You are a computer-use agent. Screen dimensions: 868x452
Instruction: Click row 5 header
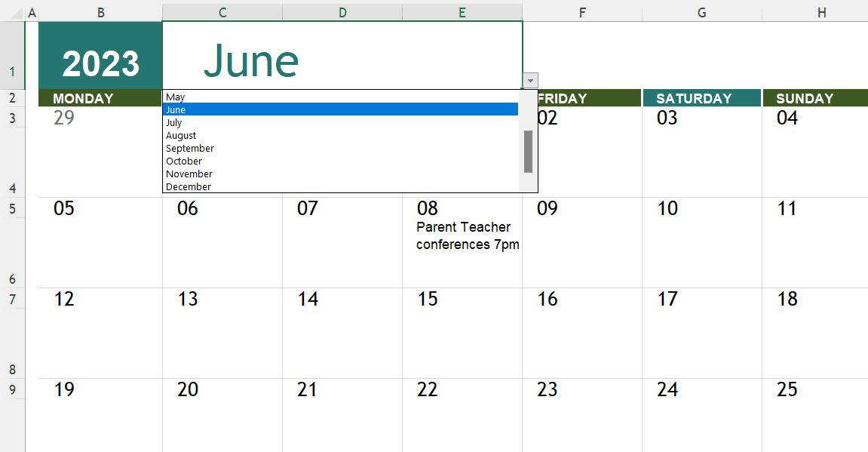click(14, 208)
